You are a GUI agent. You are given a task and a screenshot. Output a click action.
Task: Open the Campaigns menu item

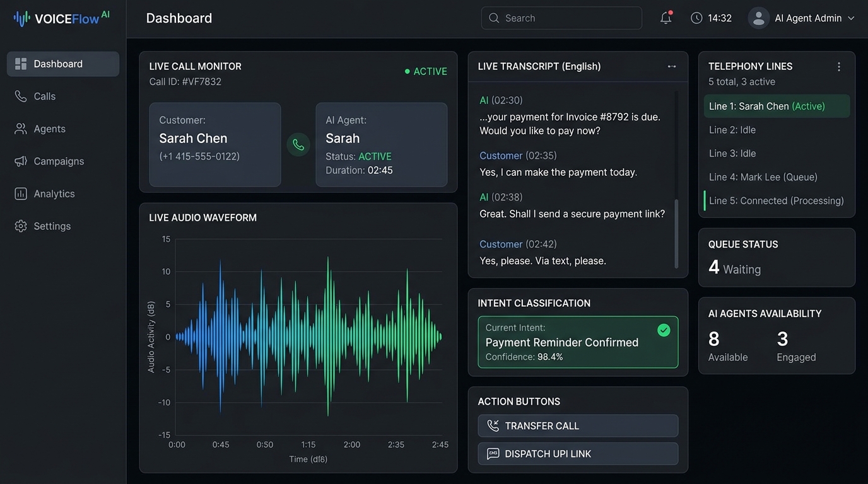click(x=63, y=161)
